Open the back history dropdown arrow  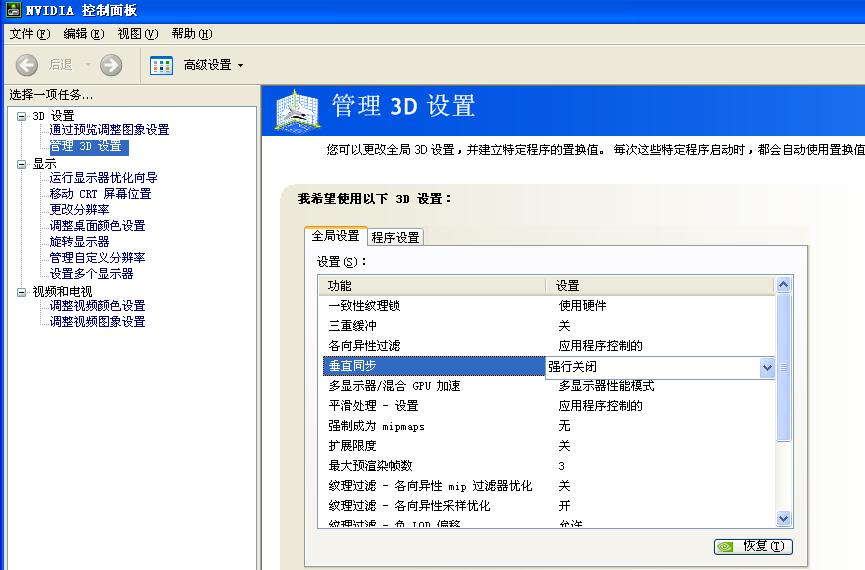pos(88,65)
